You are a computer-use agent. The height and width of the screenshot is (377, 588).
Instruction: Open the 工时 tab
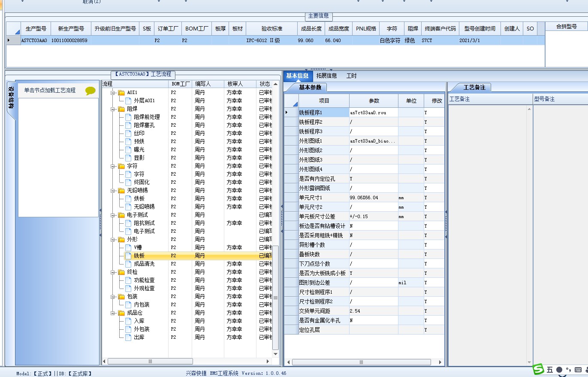point(351,76)
